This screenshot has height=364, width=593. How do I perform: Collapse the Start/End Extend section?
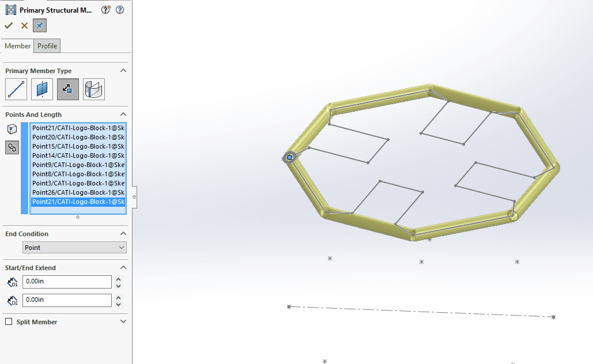pyautogui.click(x=123, y=268)
